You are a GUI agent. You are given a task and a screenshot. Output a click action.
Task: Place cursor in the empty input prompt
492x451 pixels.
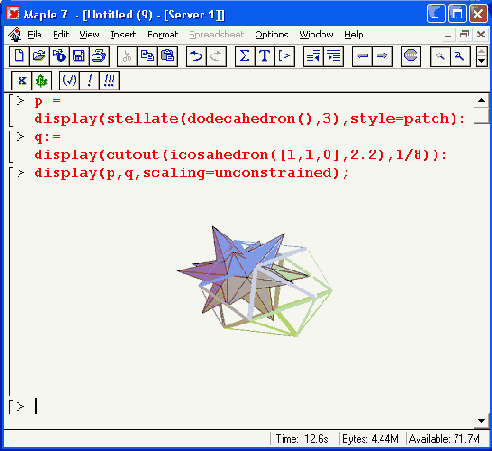point(36,406)
